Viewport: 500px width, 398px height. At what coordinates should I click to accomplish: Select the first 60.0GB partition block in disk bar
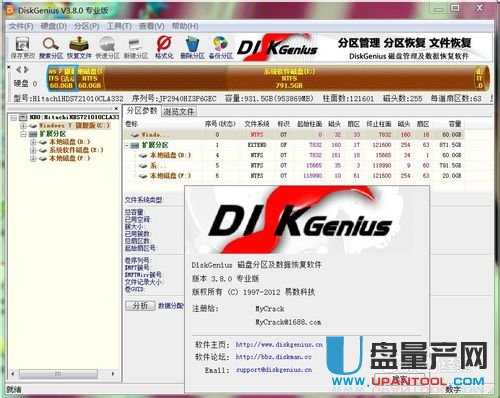(x=62, y=78)
